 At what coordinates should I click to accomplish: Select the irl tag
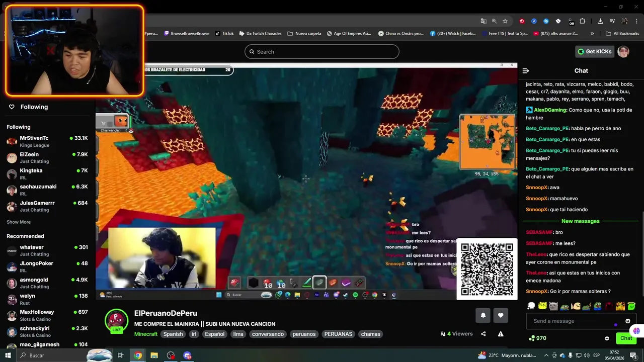click(194, 334)
